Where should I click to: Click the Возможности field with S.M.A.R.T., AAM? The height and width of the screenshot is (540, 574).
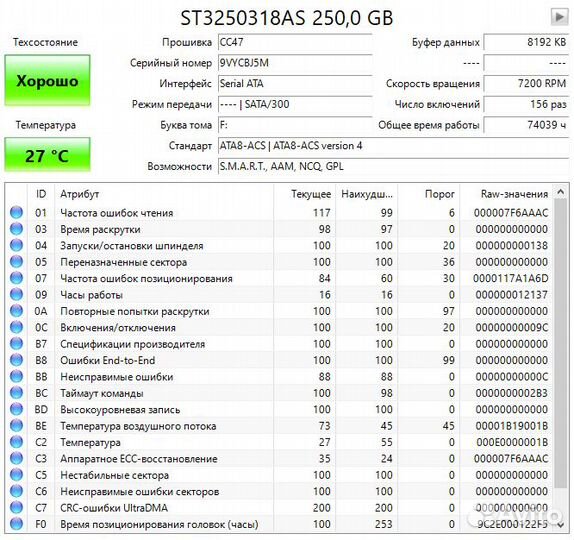[x=394, y=167]
